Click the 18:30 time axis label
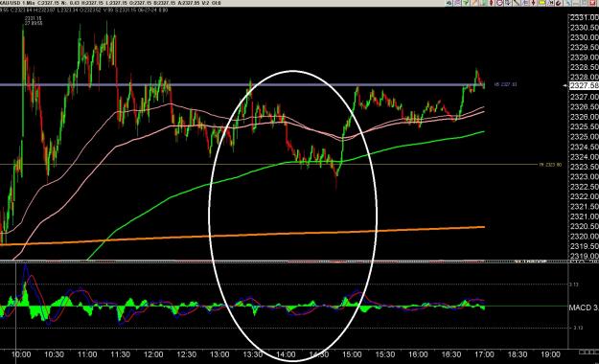Image resolution: width=599 pixels, height=364 pixels. pos(518,354)
